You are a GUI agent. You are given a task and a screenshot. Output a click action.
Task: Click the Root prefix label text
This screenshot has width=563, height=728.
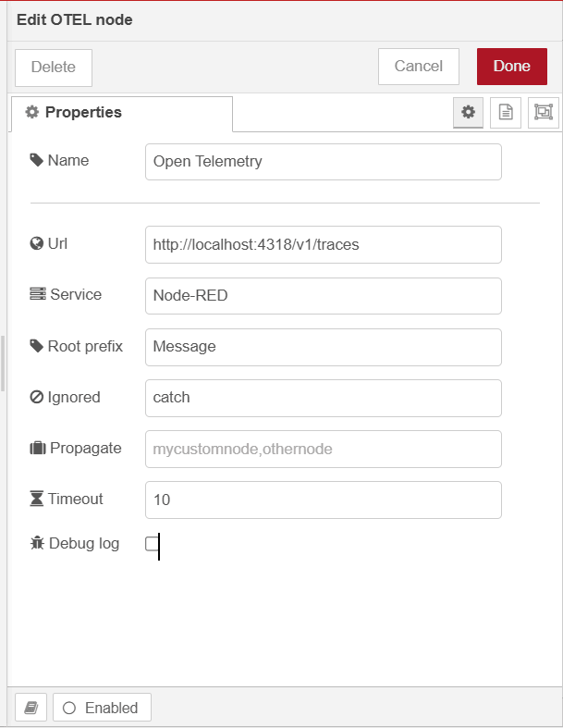pyautogui.click(x=85, y=346)
